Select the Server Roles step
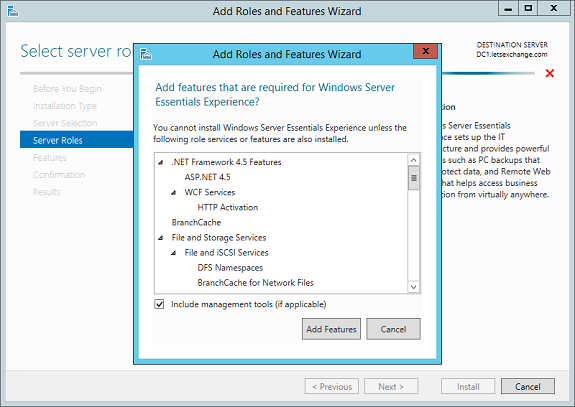 [77, 140]
